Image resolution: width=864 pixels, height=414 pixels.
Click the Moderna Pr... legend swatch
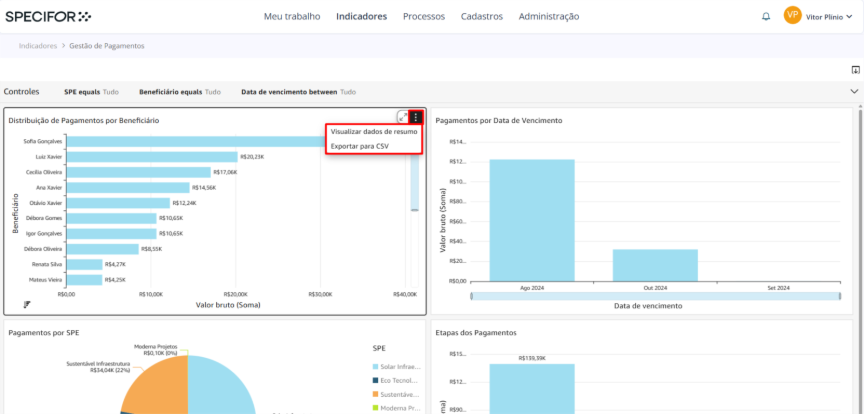coord(376,408)
